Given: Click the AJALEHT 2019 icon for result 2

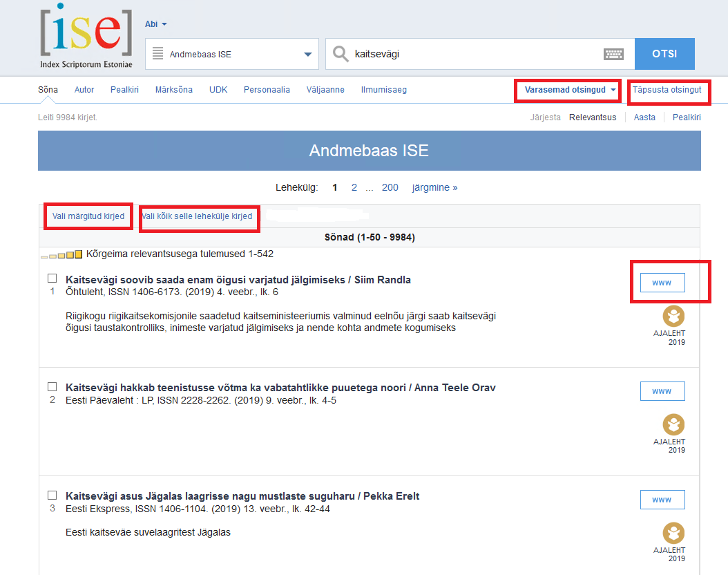Looking at the screenshot, I should coord(673,425).
